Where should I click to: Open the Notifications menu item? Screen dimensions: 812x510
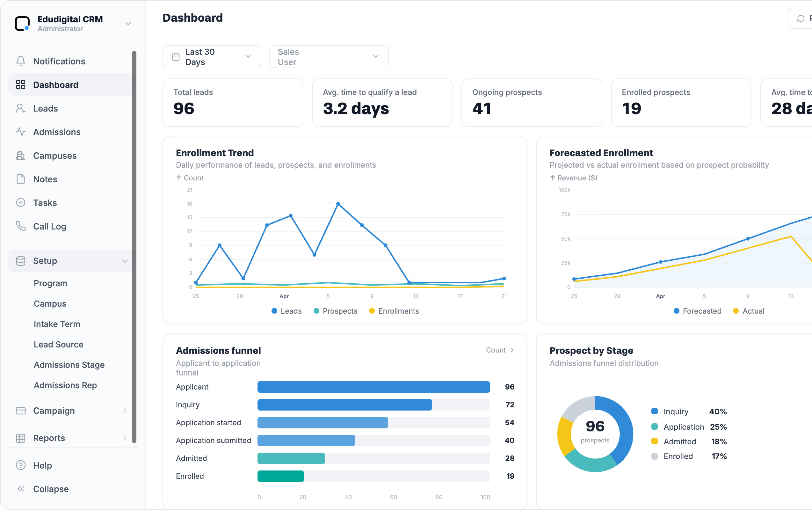pyautogui.click(x=70, y=61)
